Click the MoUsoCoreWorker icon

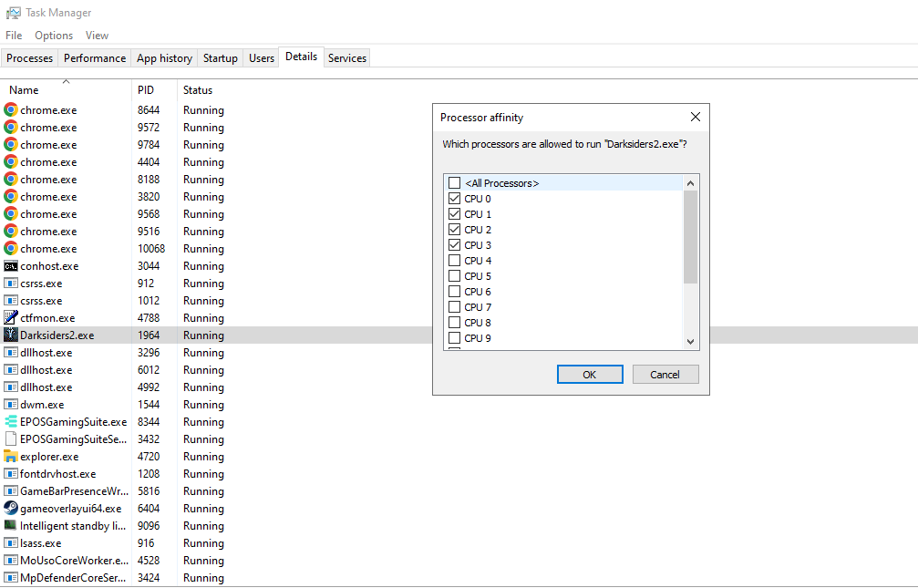click(11, 560)
